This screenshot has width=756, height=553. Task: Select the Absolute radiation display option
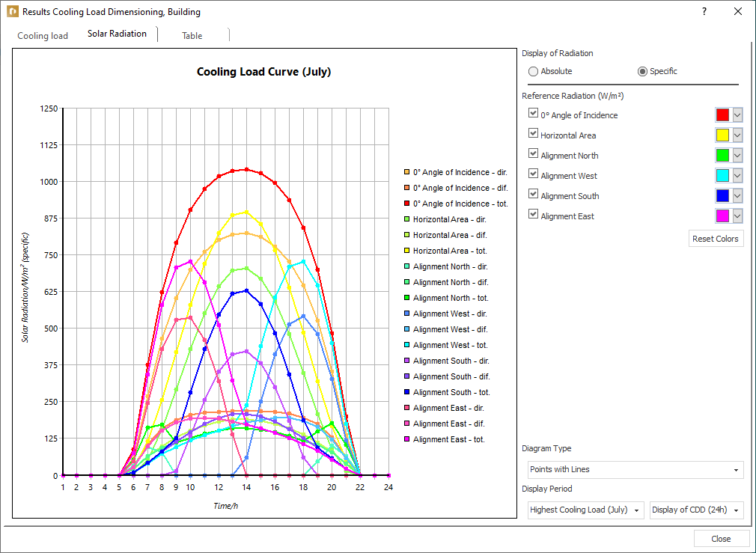click(550, 71)
